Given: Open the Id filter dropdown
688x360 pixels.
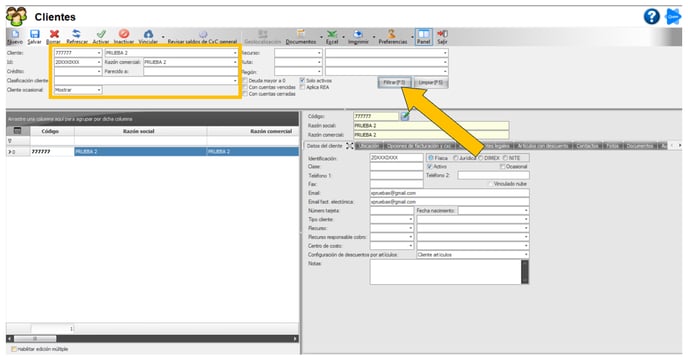Looking at the screenshot, I should [x=99, y=62].
